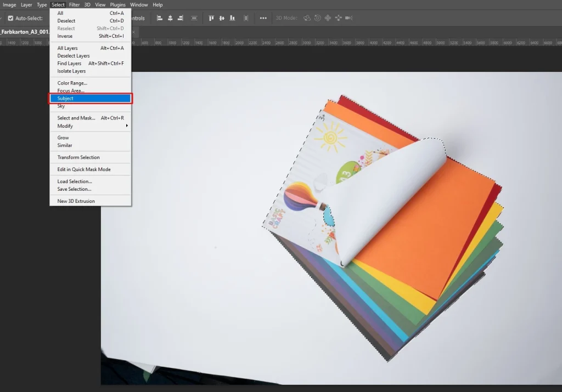562x392 pixels.
Task: Select the 3D pan icon
Action: point(328,18)
